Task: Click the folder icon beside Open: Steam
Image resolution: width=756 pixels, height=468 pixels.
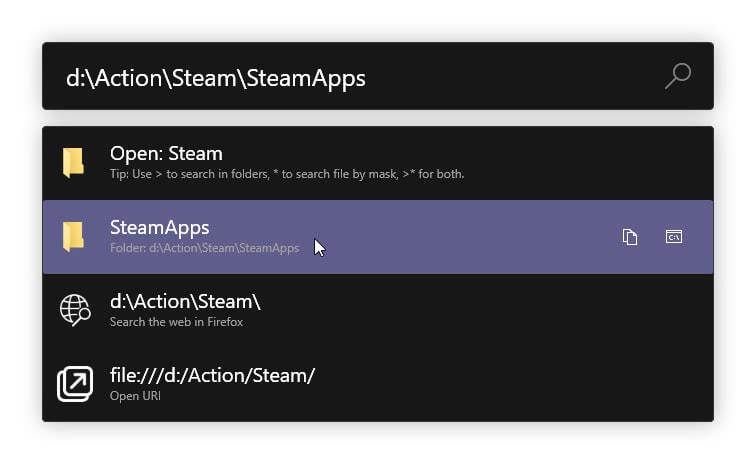Action: 73,163
